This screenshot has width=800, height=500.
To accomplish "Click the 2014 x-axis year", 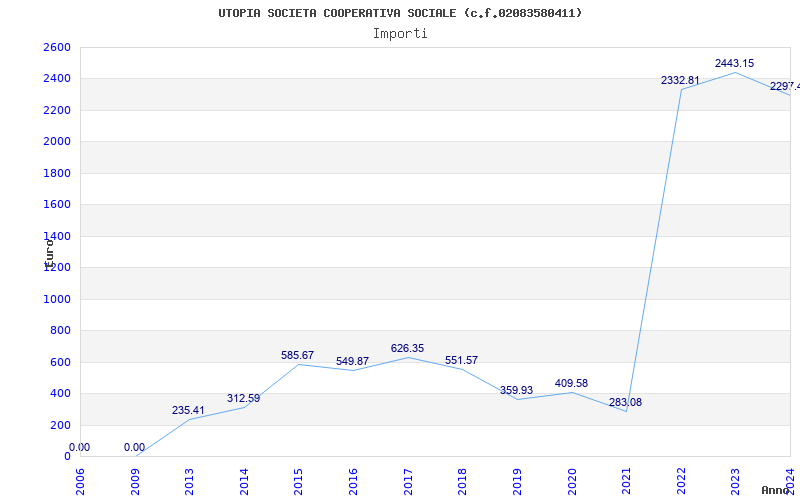I will click(x=244, y=482).
